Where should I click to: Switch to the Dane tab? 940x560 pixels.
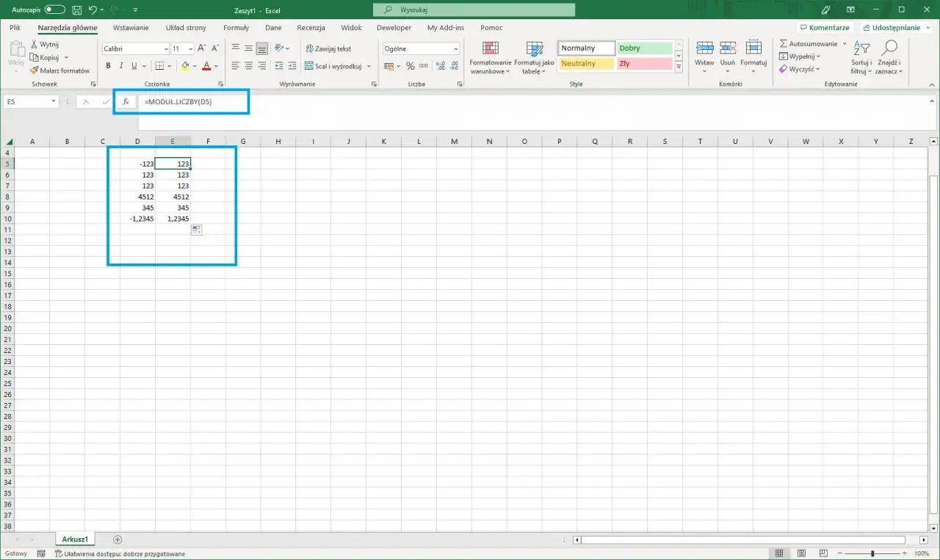(273, 28)
